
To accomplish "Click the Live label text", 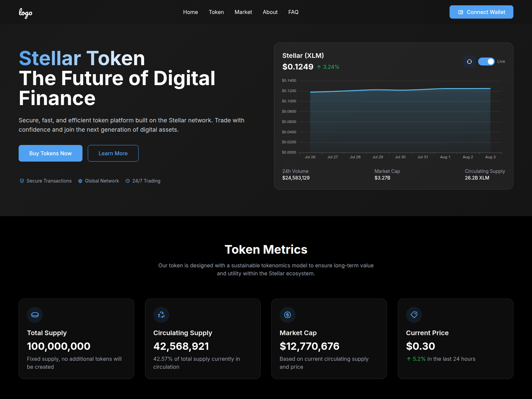I will point(501,62).
